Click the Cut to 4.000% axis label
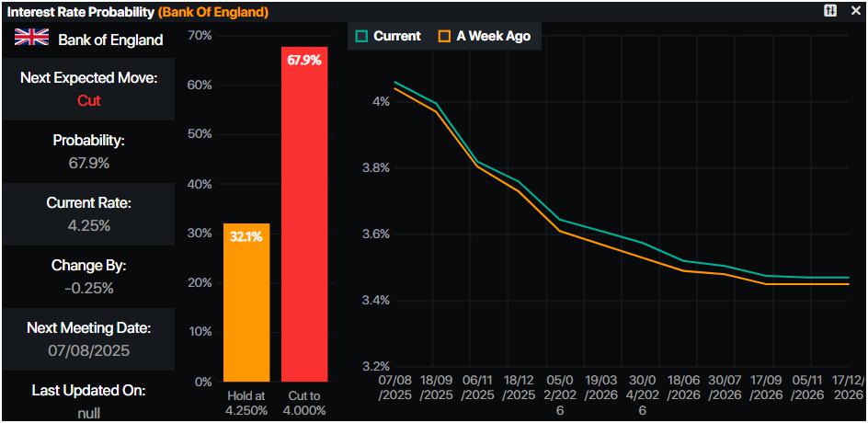The height and width of the screenshot is (423, 868). coord(304,404)
